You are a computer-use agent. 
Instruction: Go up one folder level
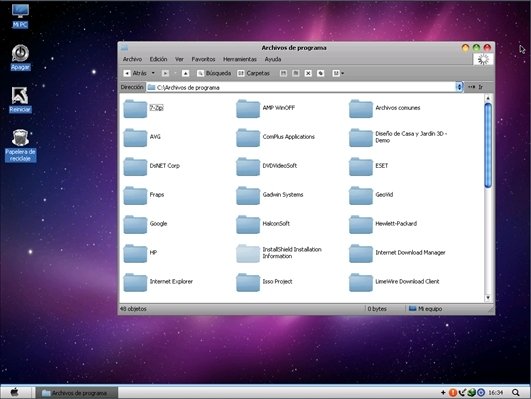tap(186, 73)
